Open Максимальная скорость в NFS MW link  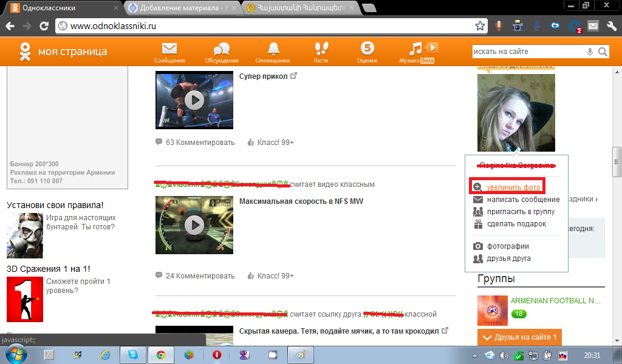(301, 201)
